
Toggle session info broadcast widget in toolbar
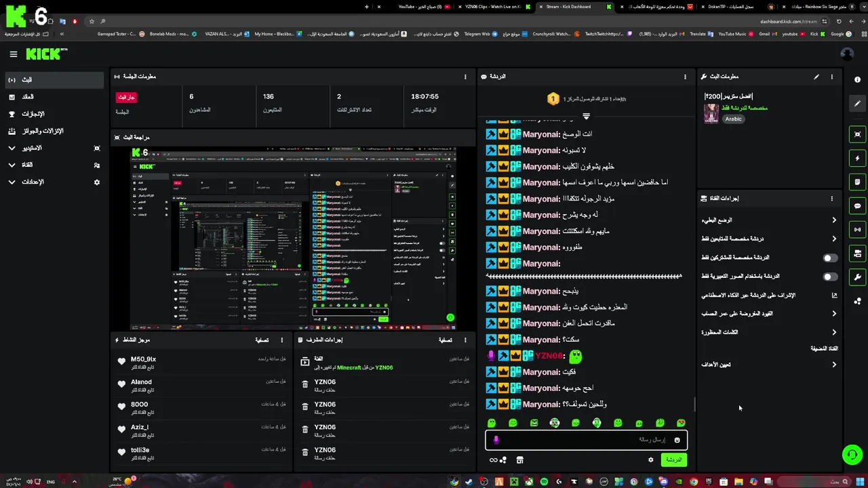point(858,230)
